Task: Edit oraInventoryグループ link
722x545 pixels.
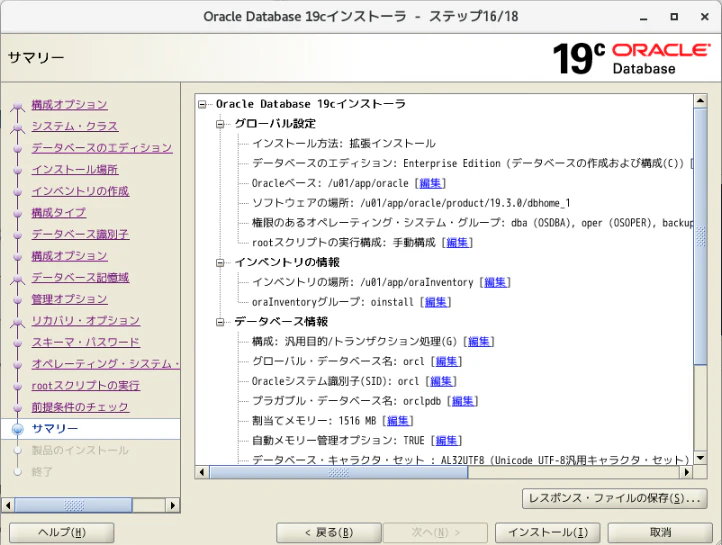Action: (x=436, y=302)
